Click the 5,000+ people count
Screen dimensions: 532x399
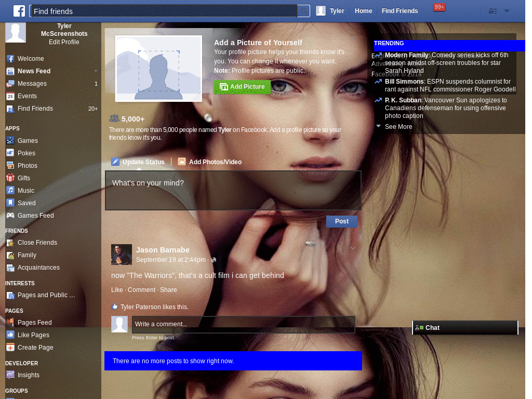point(133,119)
